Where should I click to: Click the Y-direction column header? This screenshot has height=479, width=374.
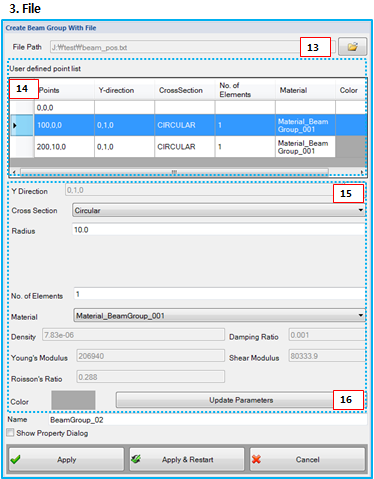click(x=124, y=90)
